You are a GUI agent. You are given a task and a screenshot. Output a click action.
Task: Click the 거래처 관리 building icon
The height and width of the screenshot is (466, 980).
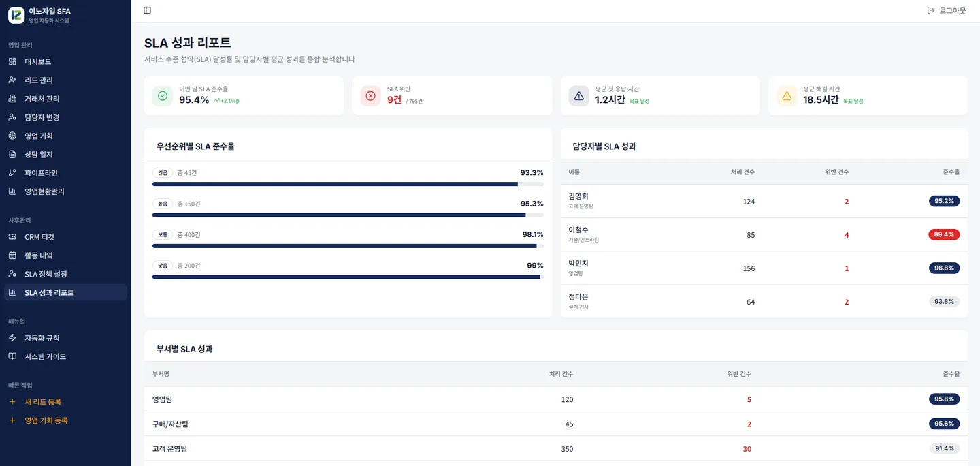(x=12, y=99)
